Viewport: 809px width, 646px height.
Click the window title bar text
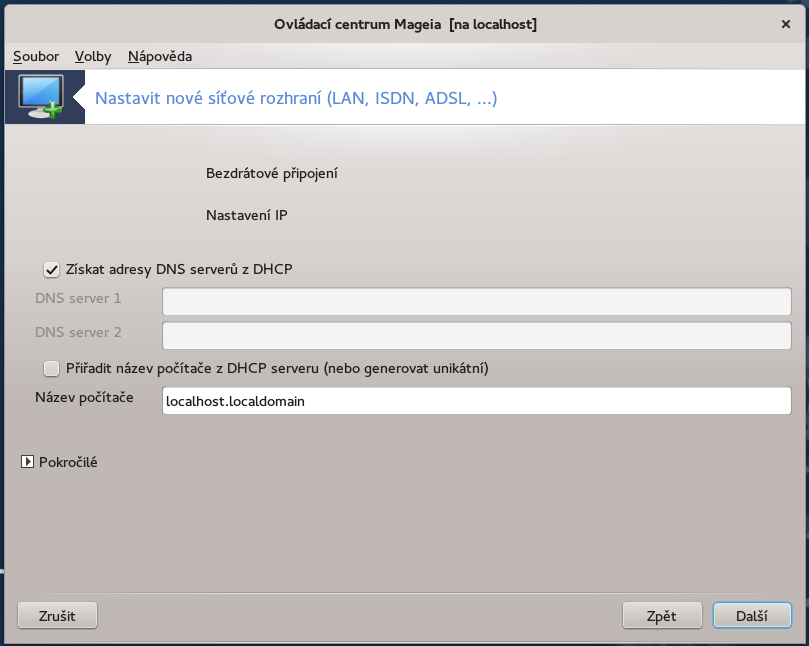click(405, 23)
